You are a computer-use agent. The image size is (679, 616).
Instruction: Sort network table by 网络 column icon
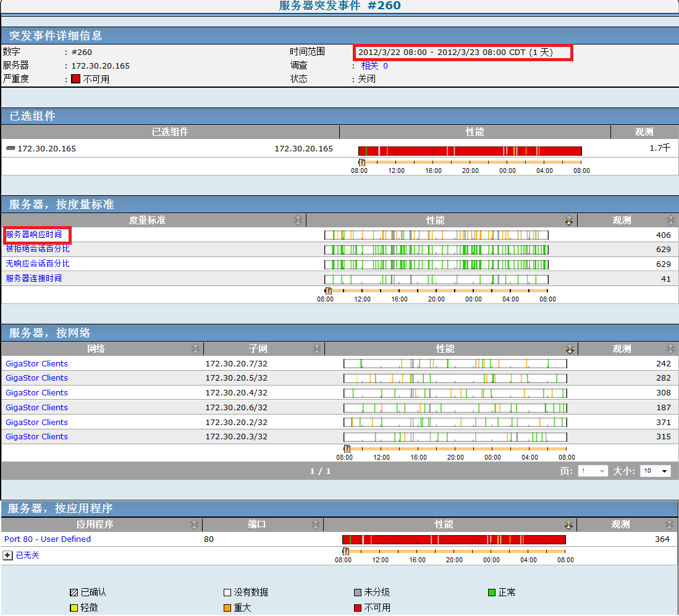tap(195, 349)
